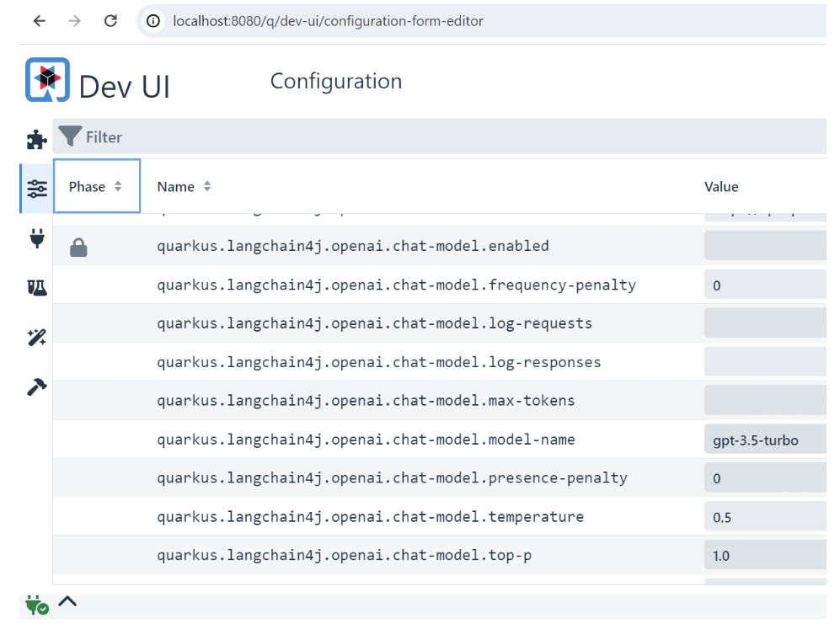The height and width of the screenshot is (629, 840).
Task: Click the Quarkus Dev UI logo
Action: 47,80
